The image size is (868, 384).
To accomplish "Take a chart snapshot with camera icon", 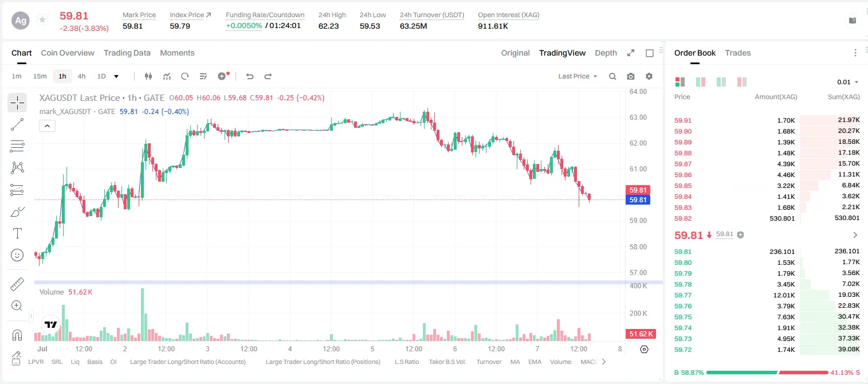I will pos(631,76).
